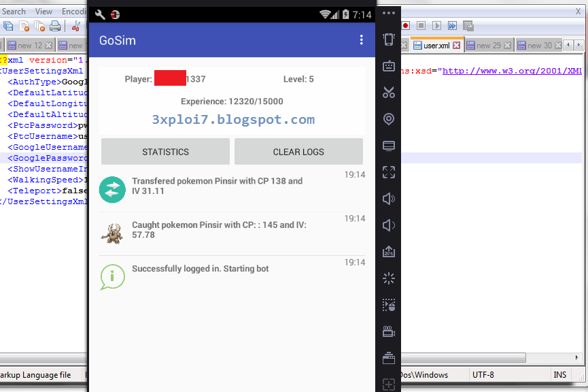Close the new 29 tab
The image size is (588, 392).
pos(507,46)
